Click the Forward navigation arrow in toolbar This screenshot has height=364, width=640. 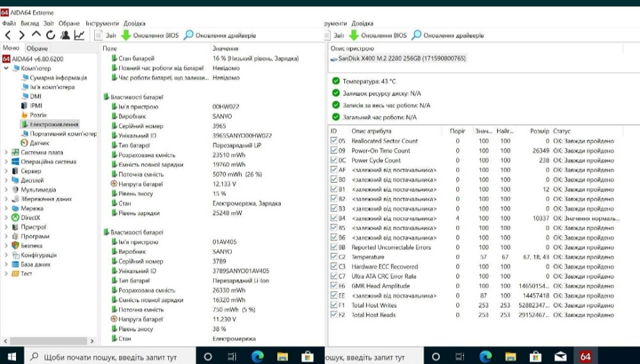click(21, 35)
